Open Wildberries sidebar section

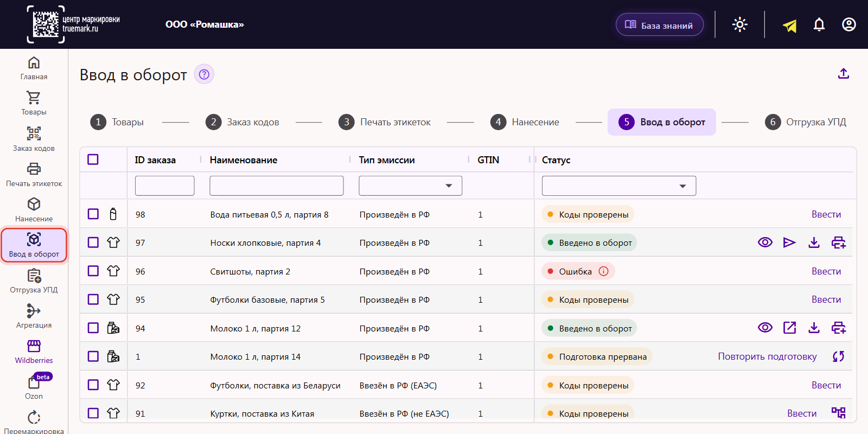pos(34,352)
